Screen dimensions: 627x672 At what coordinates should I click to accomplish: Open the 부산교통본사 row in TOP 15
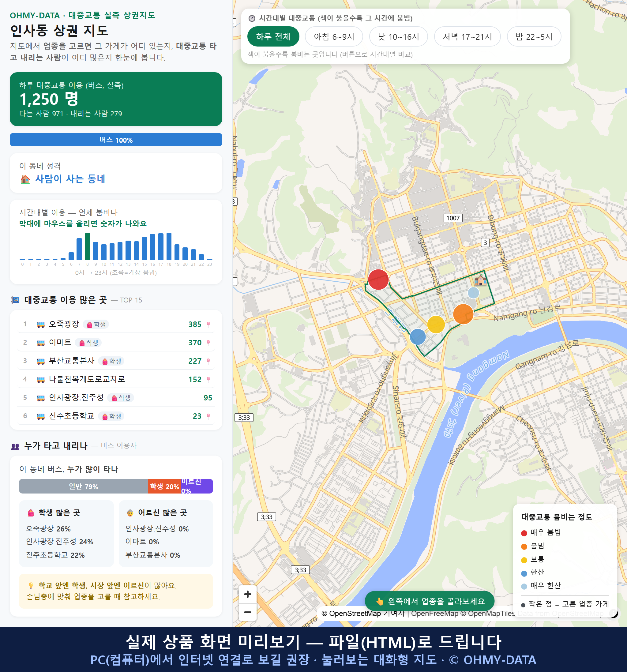coord(116,361)
